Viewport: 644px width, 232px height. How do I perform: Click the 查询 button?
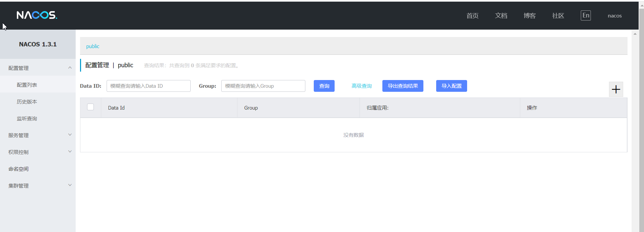point(324,86)
